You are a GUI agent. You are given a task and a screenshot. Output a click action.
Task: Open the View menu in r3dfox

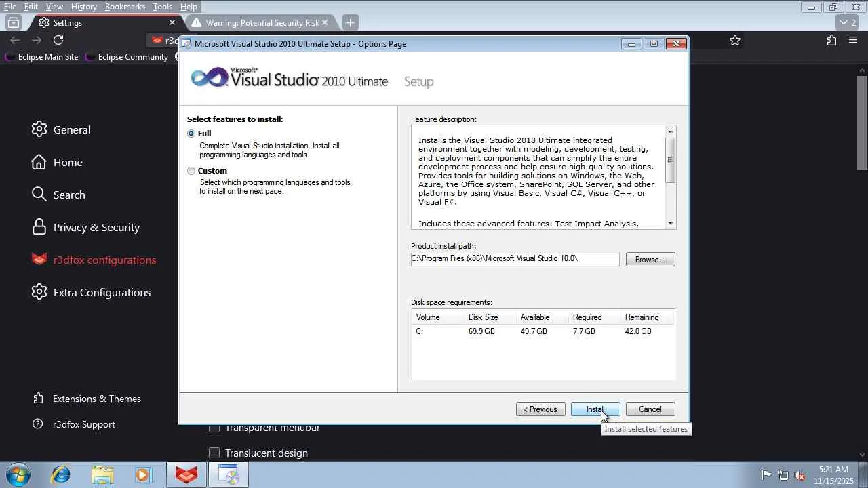coord(54,7)
